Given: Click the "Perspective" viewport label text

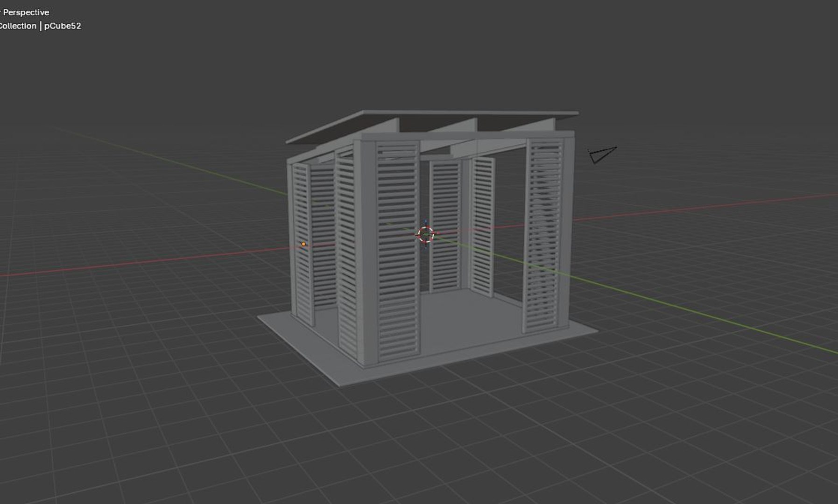Looking at the screenshot, I should pyautogui.click(x=26, y=12).
